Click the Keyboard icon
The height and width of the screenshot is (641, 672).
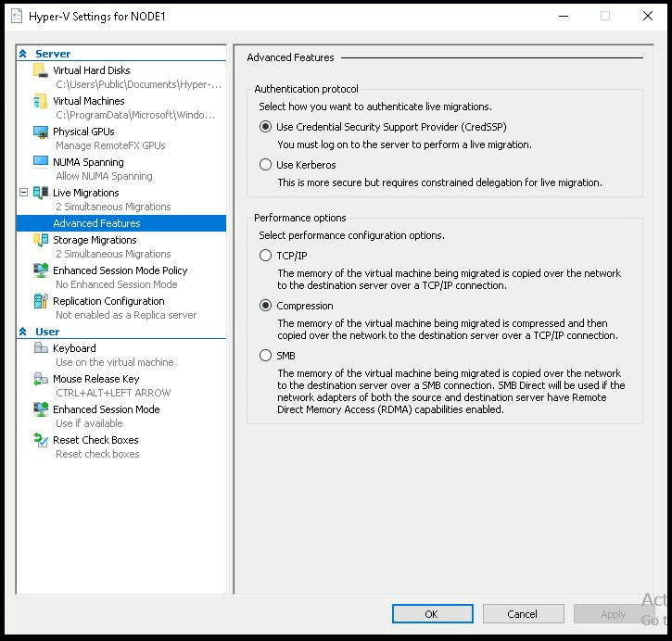click(41, 348)
